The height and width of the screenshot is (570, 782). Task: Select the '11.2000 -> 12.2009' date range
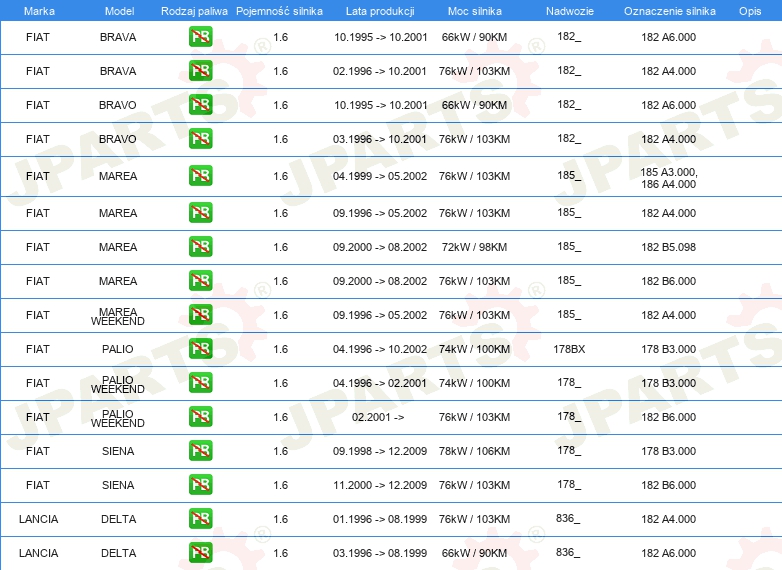380,485
